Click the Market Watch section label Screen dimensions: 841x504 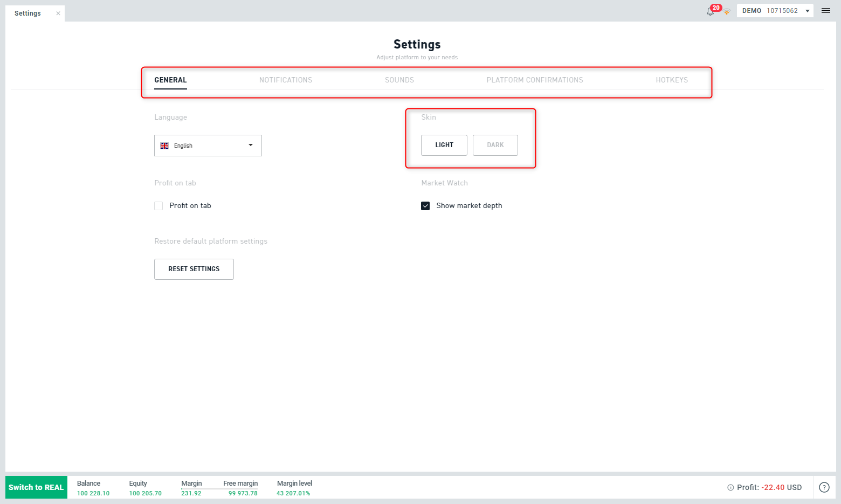point(445,183)
